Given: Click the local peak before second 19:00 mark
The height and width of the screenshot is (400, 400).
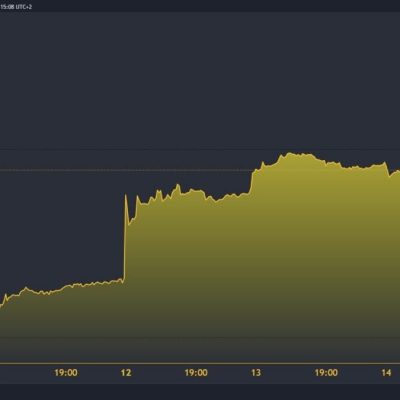Looking at the screenshot, I should (178, 184).
